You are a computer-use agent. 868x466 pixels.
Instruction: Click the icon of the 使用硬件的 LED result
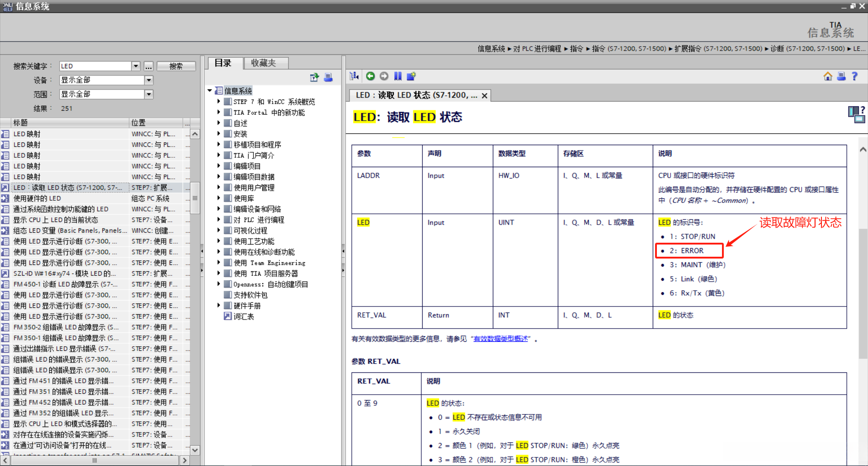[x=5, y=198]
